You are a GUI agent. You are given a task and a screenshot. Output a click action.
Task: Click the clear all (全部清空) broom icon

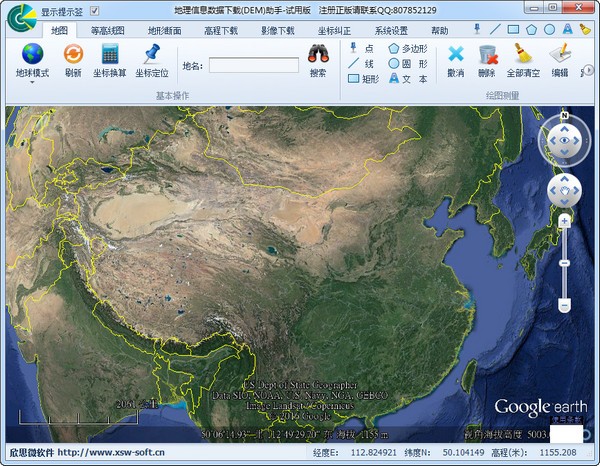523,53
